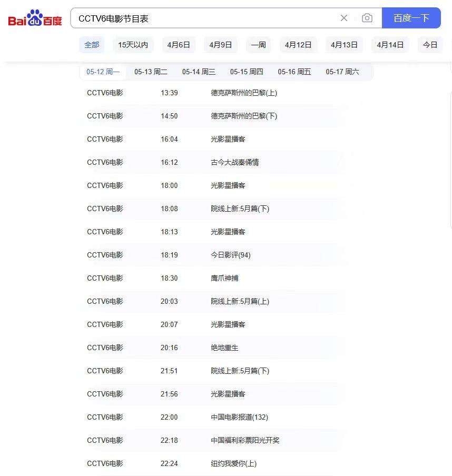
Task: Click program 德克萨斯州的巴黎(下)
Action: point(244,116)
